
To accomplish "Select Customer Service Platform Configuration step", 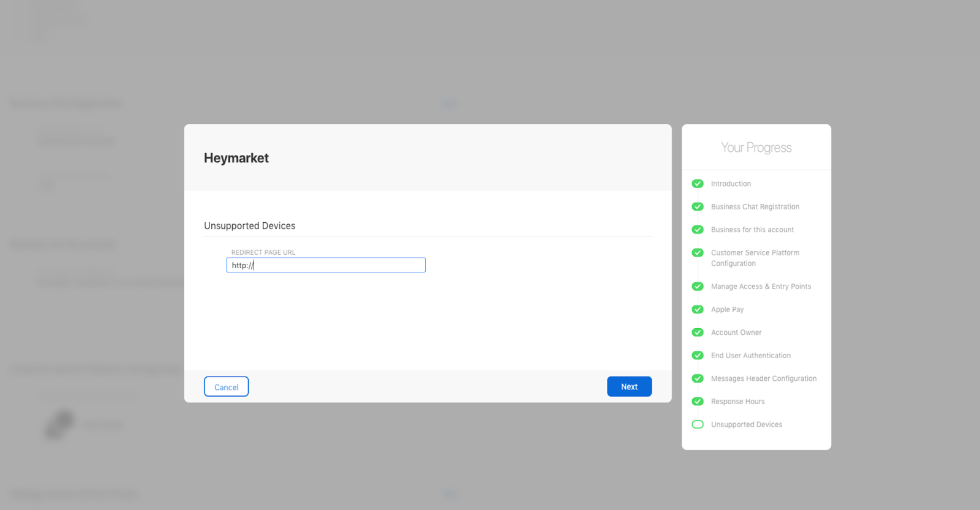I will point(755,258).
